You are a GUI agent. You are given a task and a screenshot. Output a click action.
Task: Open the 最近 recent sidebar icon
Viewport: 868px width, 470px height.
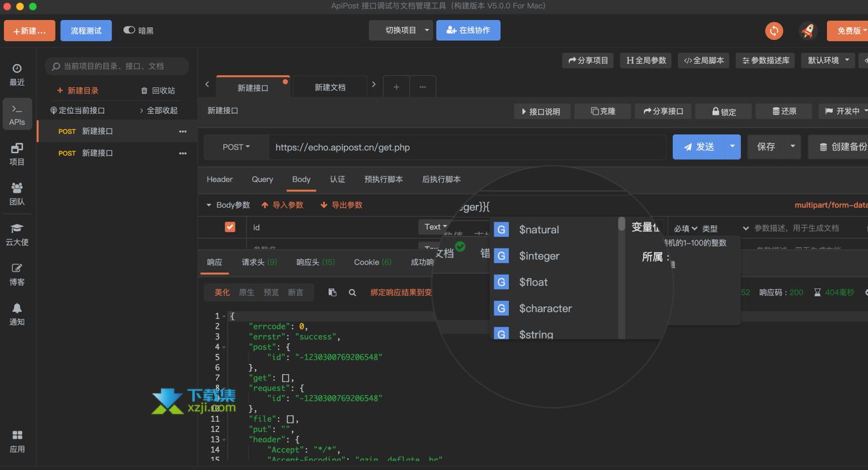click(x=17, y=75)
